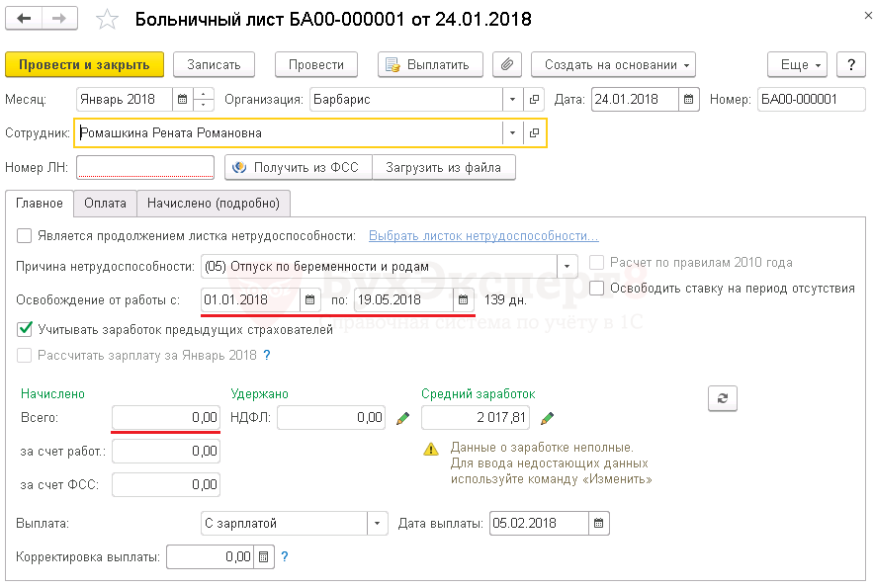Click НДФЛ 0,00 field
The height and width of the screenshot is (588, 873).
tap(331, 418)
